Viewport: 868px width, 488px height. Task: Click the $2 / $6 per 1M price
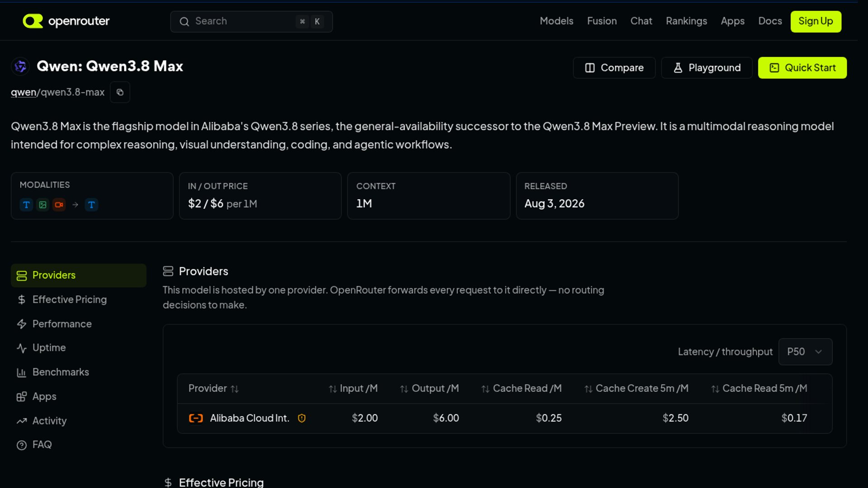click(222, 204)
